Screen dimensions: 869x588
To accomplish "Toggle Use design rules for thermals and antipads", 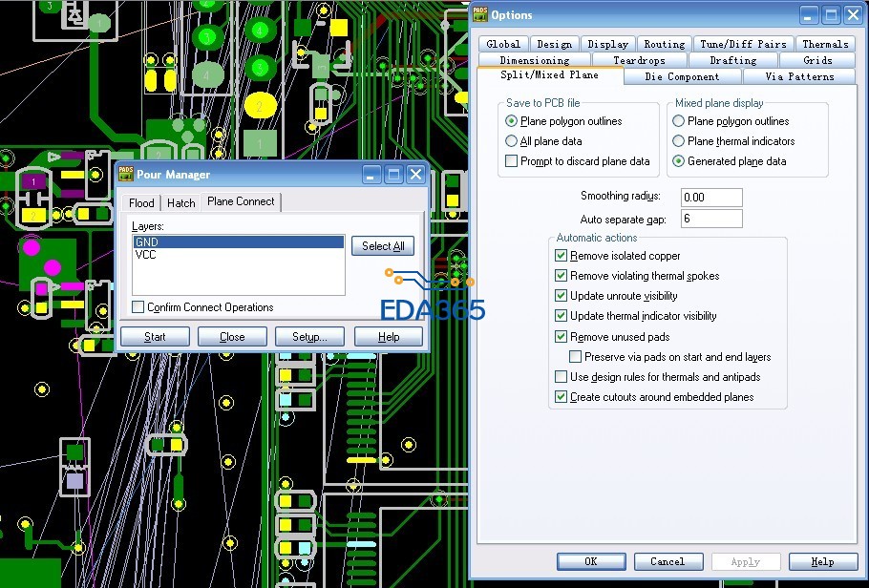I will (562, 377).
